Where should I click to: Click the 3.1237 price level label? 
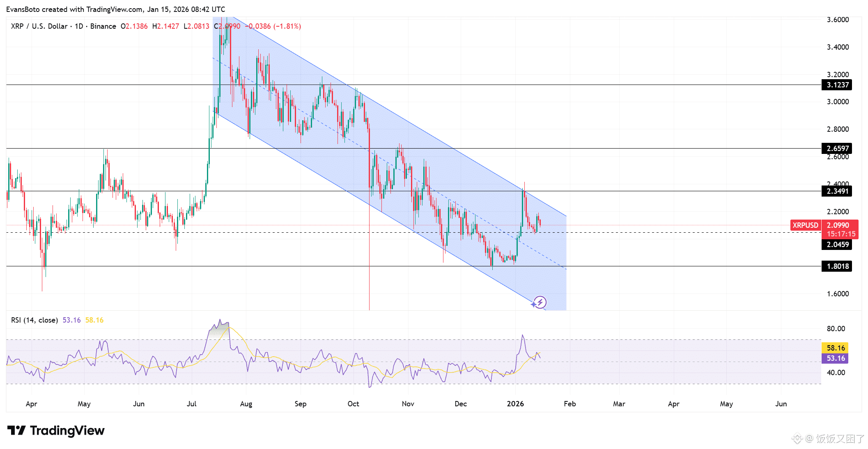(x=837, y=85)
